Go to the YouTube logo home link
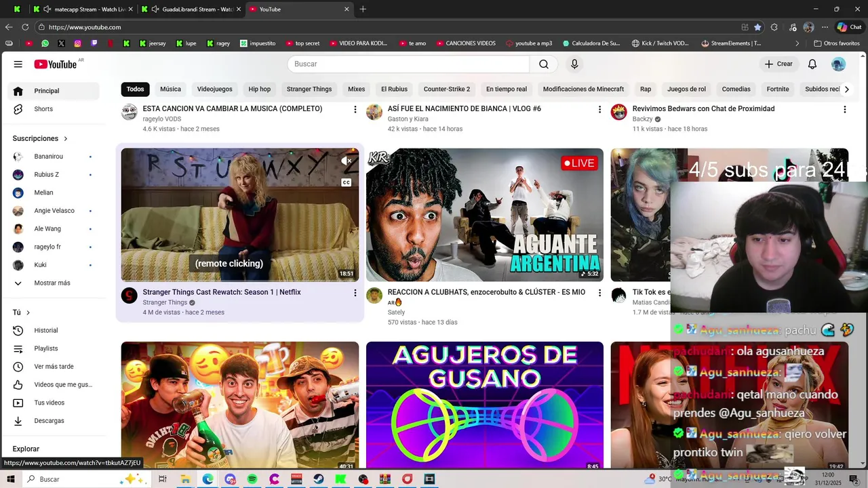Viewport: 868px width, 488px height. [56, 64]
